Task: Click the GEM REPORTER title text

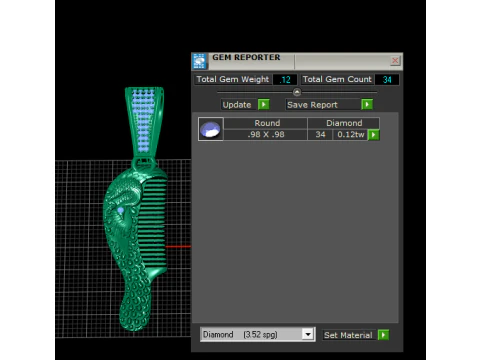Action: click(246, 57)
